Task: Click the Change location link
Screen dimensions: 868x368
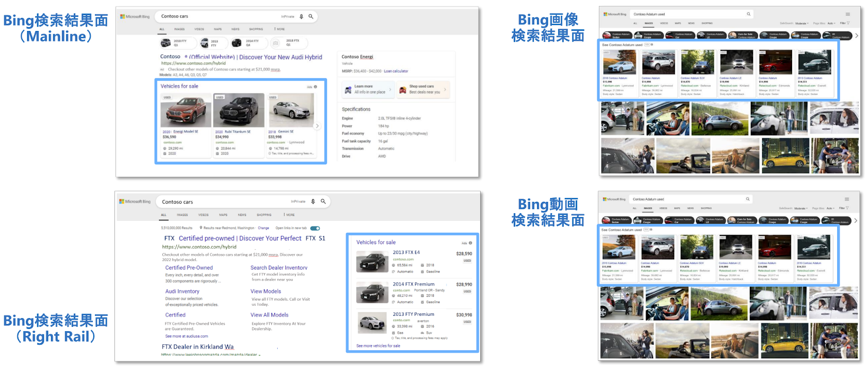Action: tap(263, 228)
